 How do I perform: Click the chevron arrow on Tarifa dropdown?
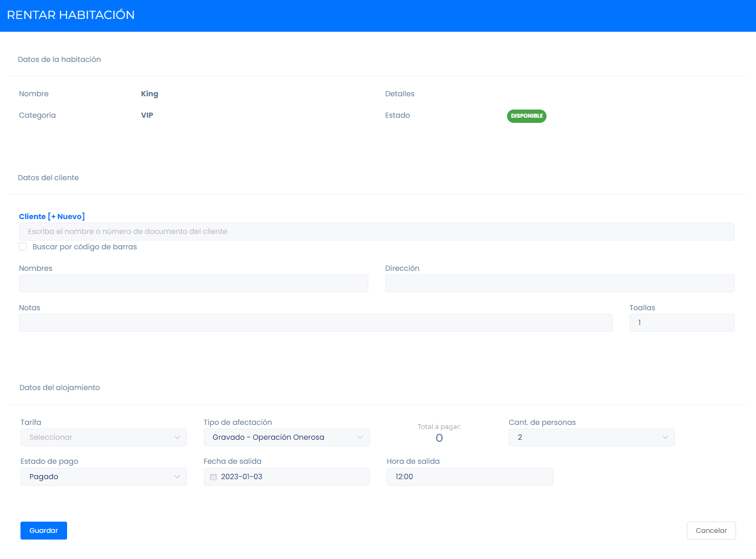(177, 438)
